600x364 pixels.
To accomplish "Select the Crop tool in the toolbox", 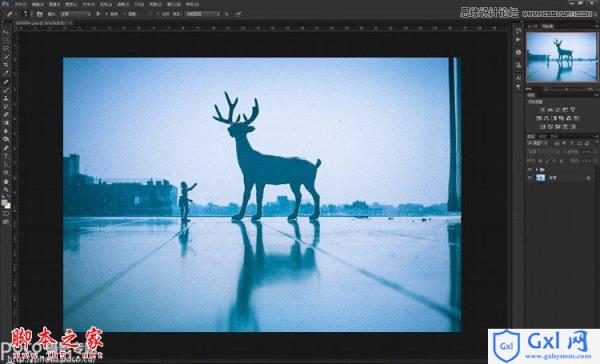I will [6, 65].
